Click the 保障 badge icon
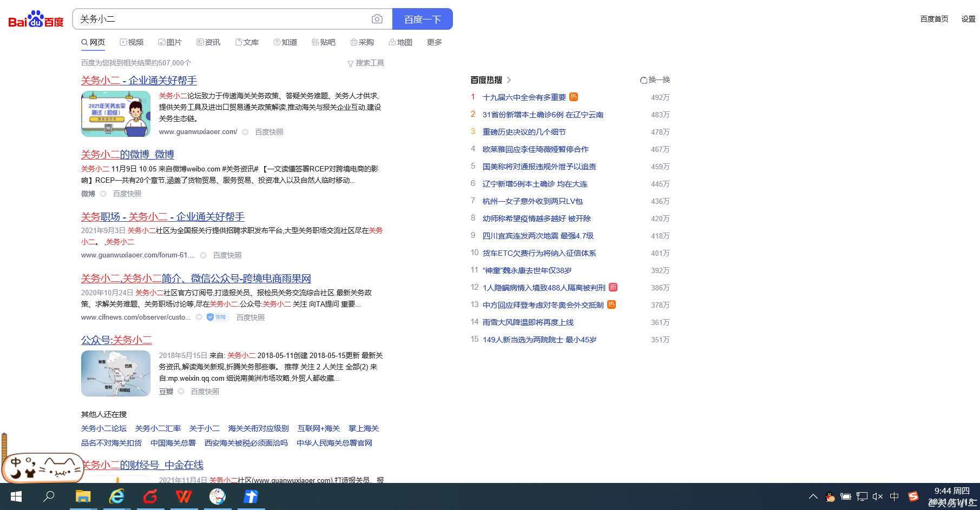The image size is (980, 510). click(x=218, y=317)
